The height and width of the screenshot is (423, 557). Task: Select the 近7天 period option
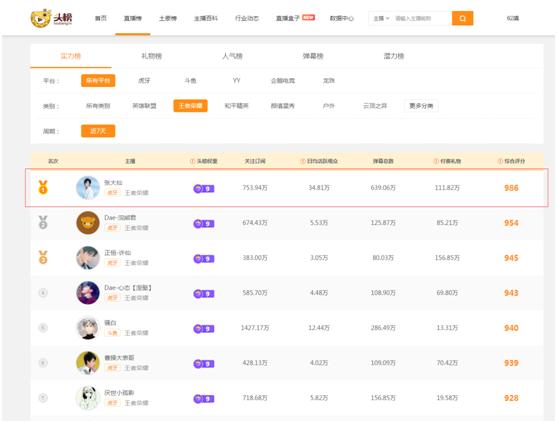98,131
